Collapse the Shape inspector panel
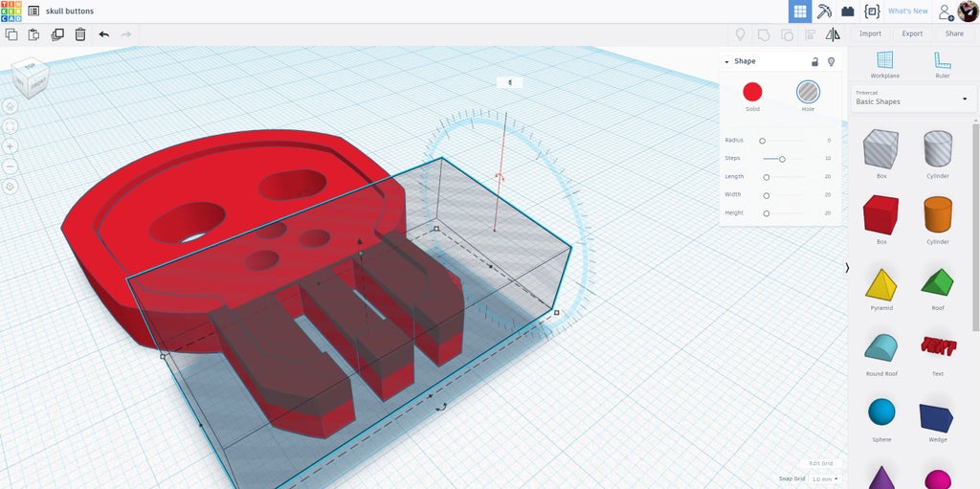980x489 pixels. (x=726, y=61)
